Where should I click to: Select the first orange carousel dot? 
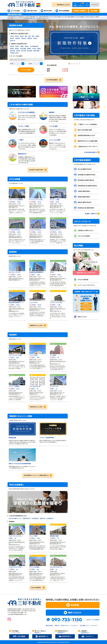69,64
